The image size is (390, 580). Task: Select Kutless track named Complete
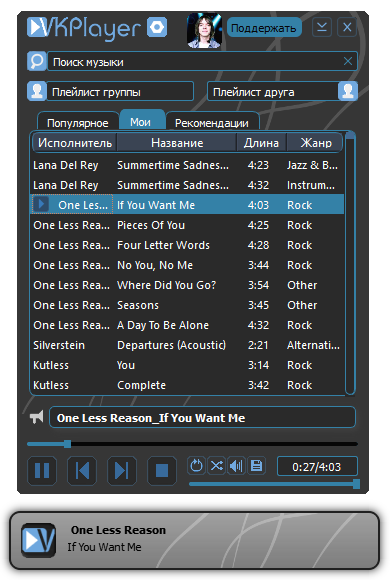tap(187, 385)
